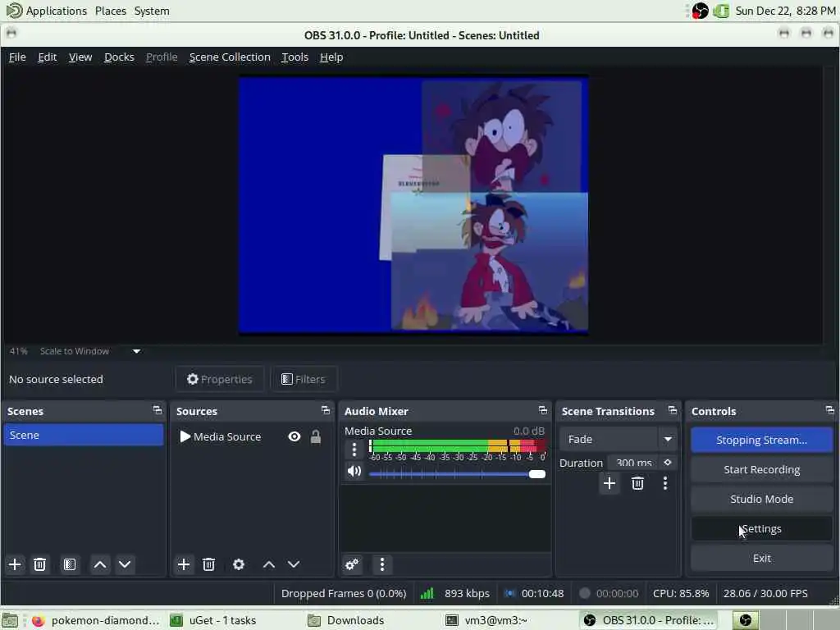Open the File menu
Viewport: 840px width, 630px height.
[x=17, y=57]
